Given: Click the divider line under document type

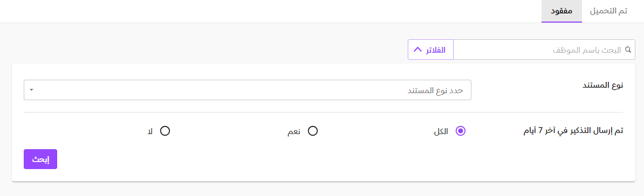Looking at the screenshot, I should pos(323,113).
